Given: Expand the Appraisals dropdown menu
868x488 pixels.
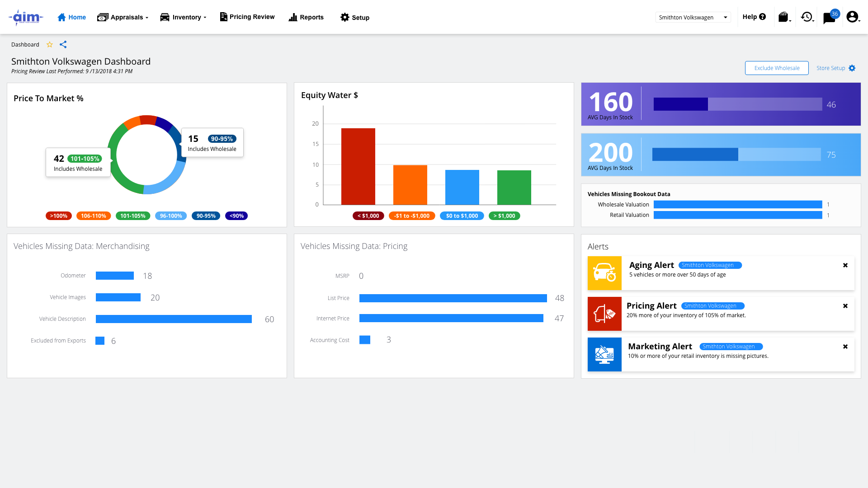Looking at the screenshot, I should (123, 17).
